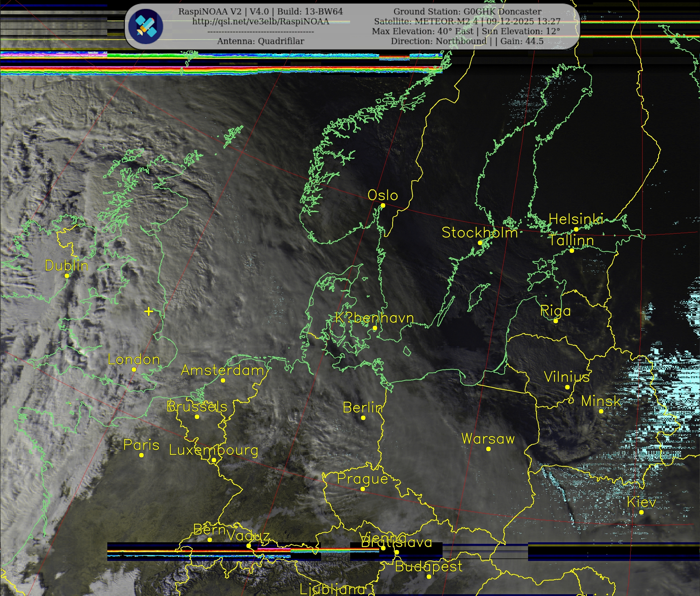Click the Amsterdam city label
700x596 pixels.
tap(222, 370)
